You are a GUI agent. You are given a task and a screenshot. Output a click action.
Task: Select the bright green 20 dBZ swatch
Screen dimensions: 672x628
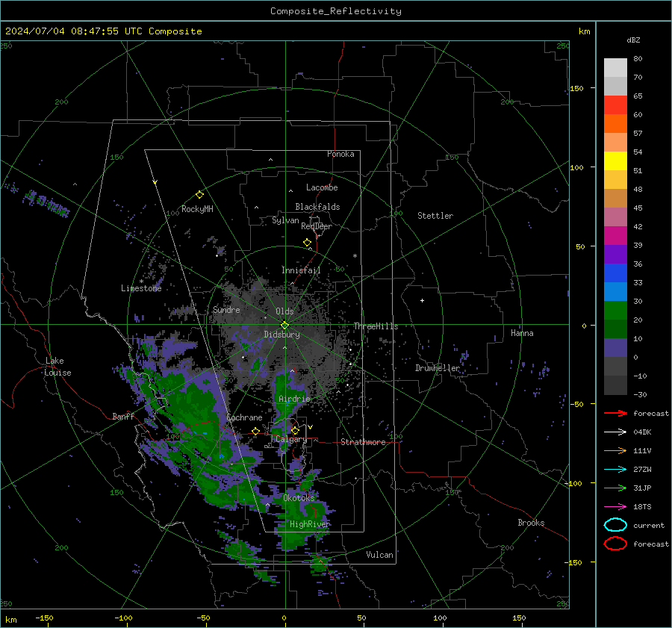pyautogui.click(x=615, y=311)
